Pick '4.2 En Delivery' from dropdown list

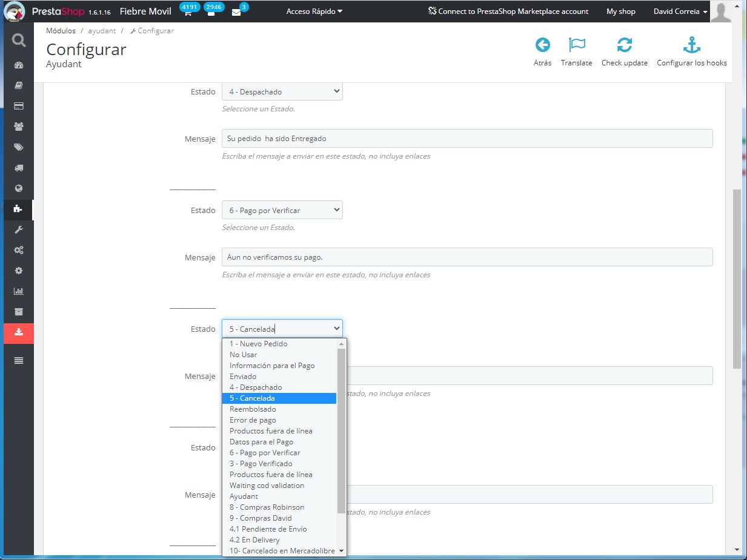[x=254, y=540]
